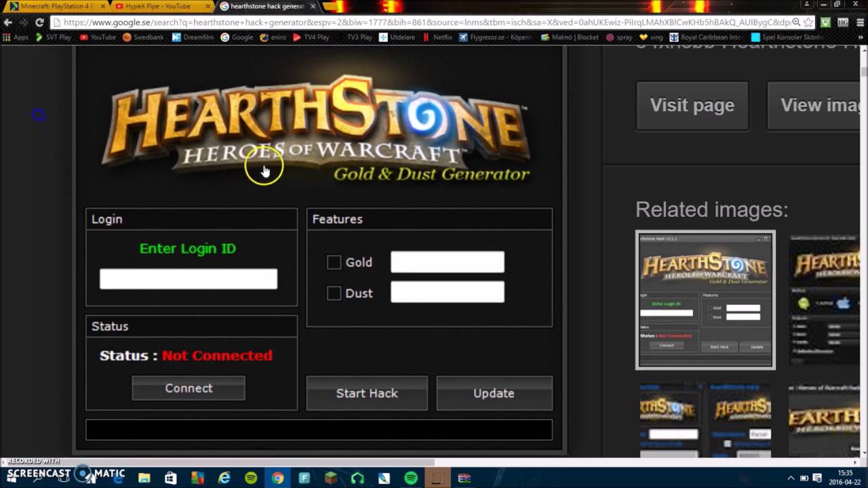Screen dimensions: 868x488
Task: Open the Google bookmark
Action: tap(237, 37)
